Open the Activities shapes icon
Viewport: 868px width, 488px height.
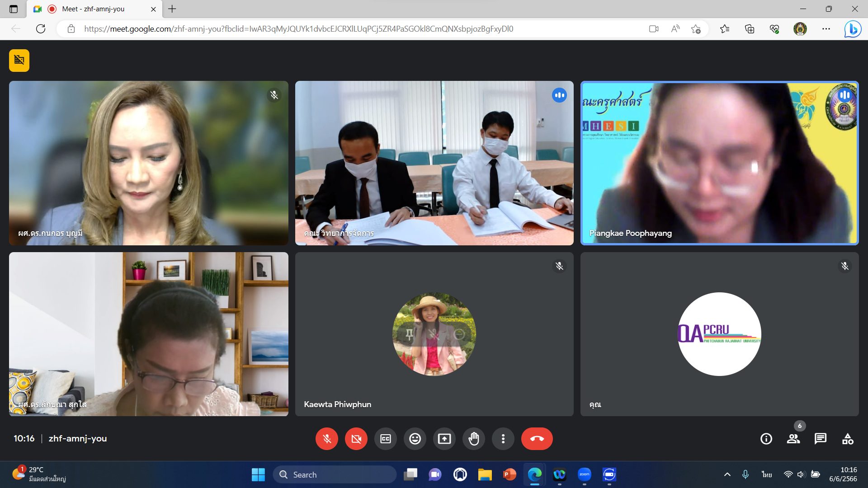tap(848, 439)
